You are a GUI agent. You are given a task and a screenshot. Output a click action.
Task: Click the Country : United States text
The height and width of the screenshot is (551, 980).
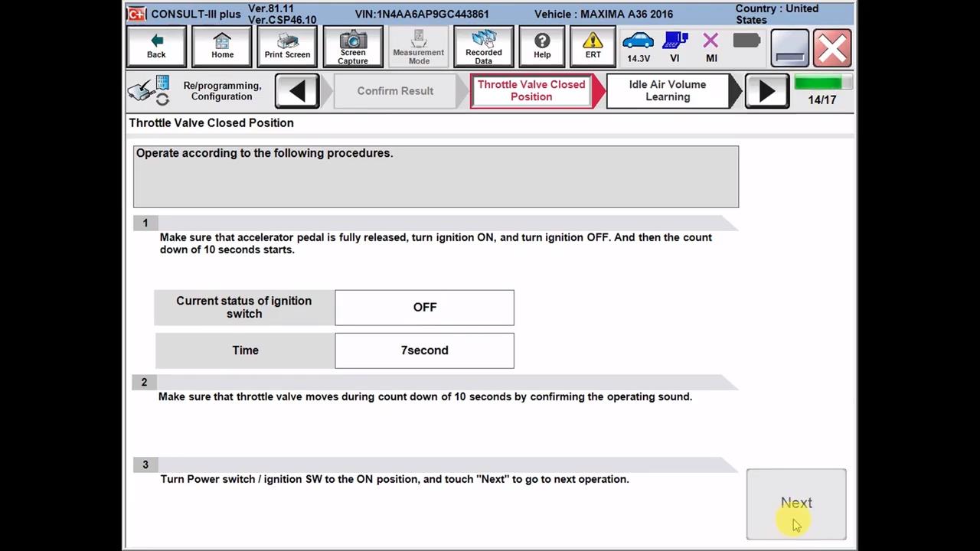point(777,14)
